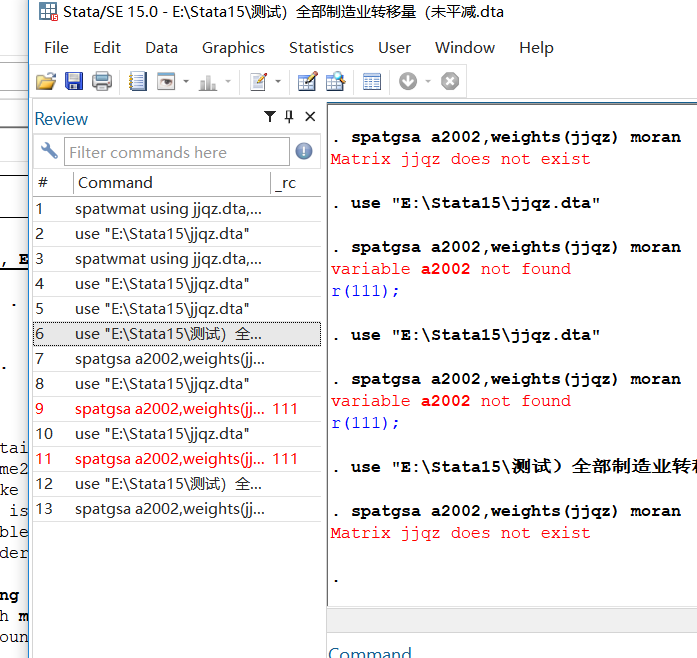Toggle the errors-only indicator beside filter box
697x658 pixels.
(305, 152)
